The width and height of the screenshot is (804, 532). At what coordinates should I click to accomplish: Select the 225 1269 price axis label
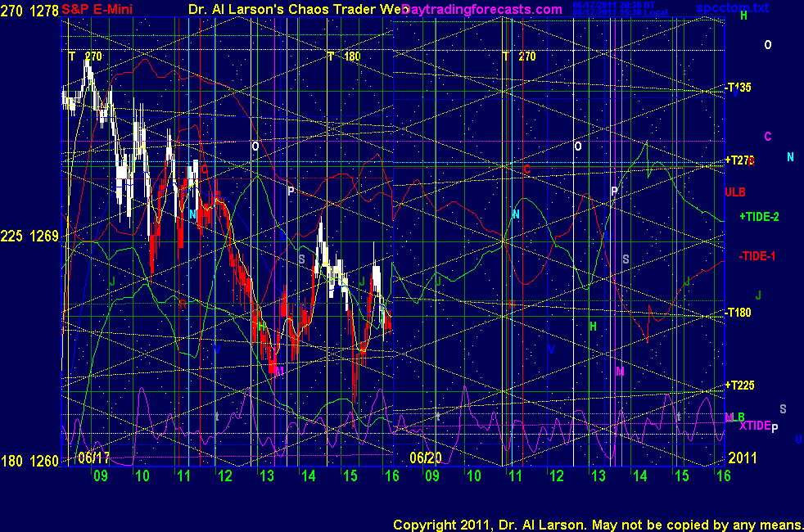click(x=29, y=237)
